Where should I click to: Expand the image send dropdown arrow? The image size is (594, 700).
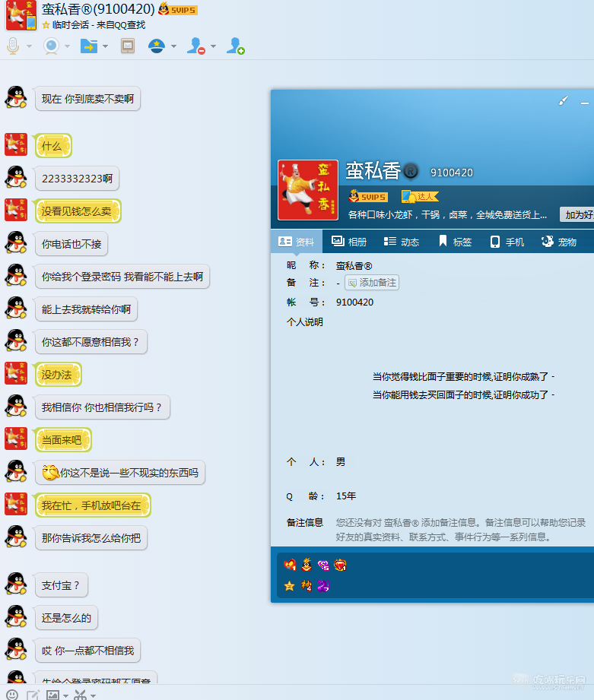point(65,695)
